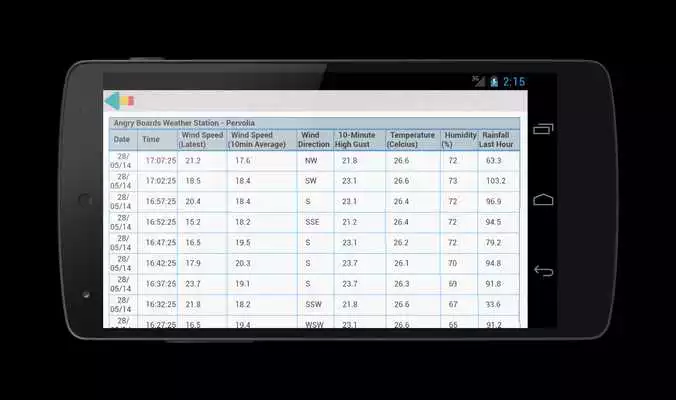676x400 pixels.
Task: Click humidity value 73
Action: tap(453, 181)
